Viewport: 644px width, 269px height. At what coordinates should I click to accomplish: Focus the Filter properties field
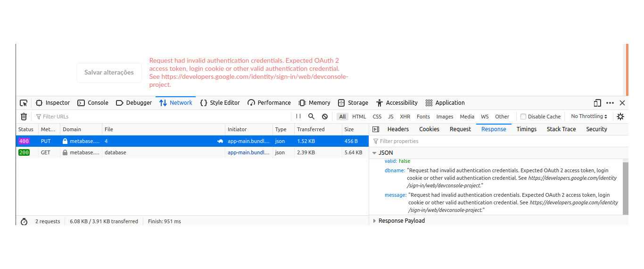tap(499, 141)
